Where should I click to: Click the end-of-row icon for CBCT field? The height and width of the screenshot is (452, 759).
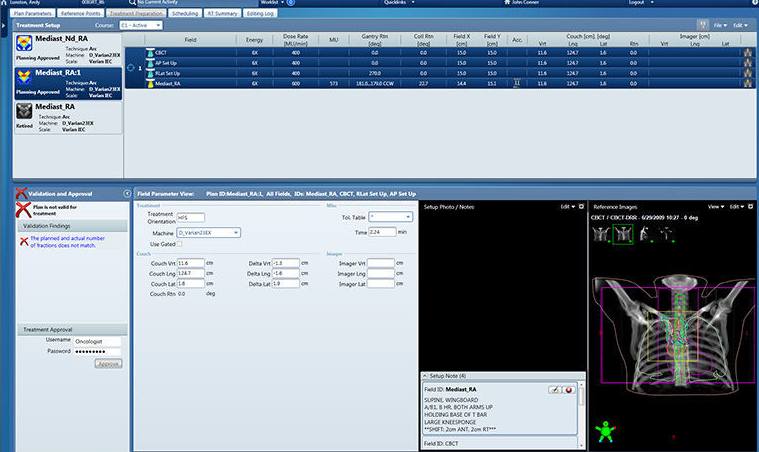[748, 53]
